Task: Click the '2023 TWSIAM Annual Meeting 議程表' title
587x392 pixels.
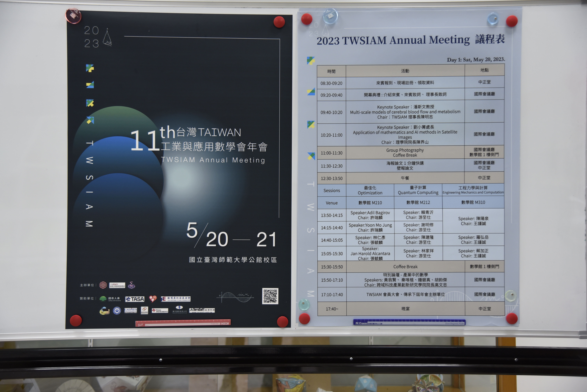Action: pos(411,40)
